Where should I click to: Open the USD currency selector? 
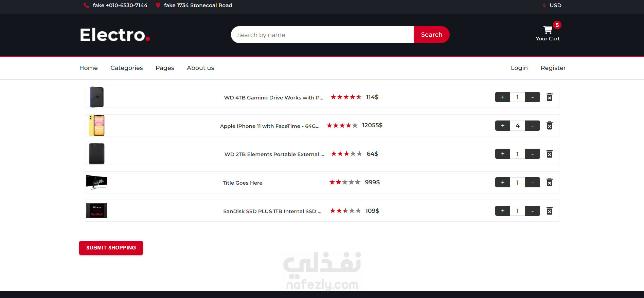(555, 5)
